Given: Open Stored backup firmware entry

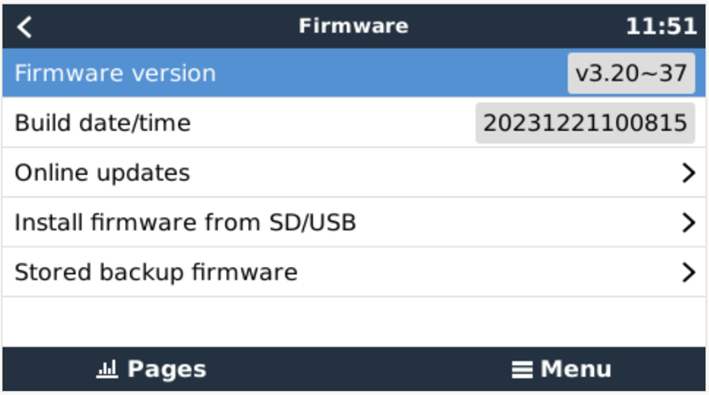Looking at the screenshot, I should 354,272.
